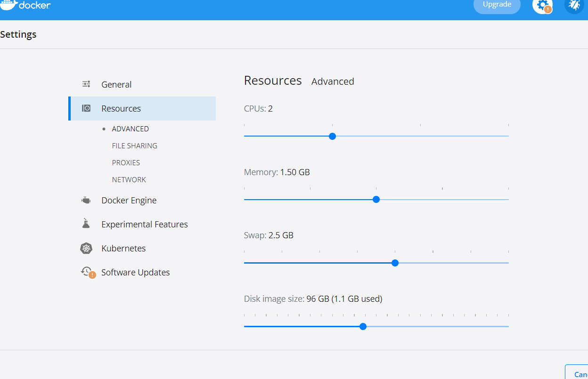Image resolution: width=588 pixels, height=379 pixels.
Task: Click the Memory slider handle
Action: 376,200
